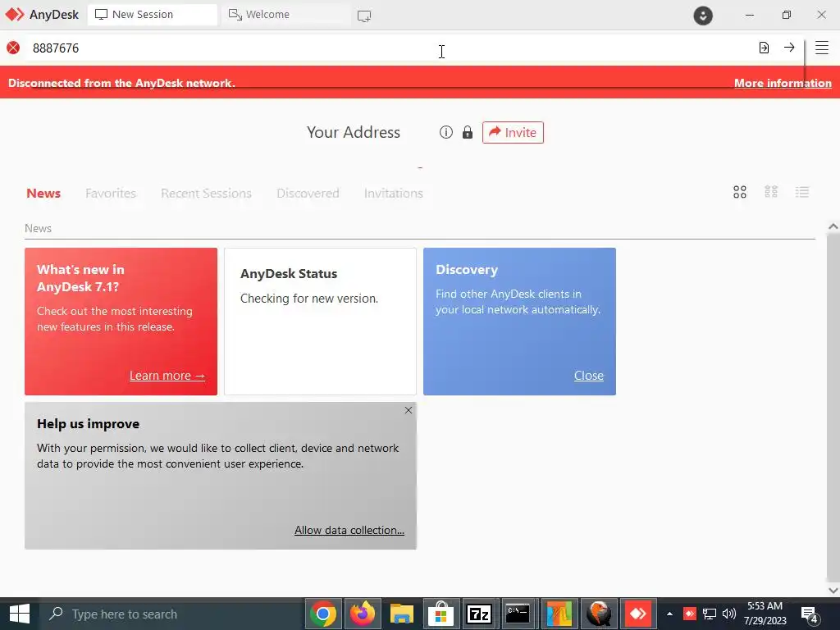Open the network icon in the system tray
This screenshot has width=840, height=630.
(x=710, y=614)
